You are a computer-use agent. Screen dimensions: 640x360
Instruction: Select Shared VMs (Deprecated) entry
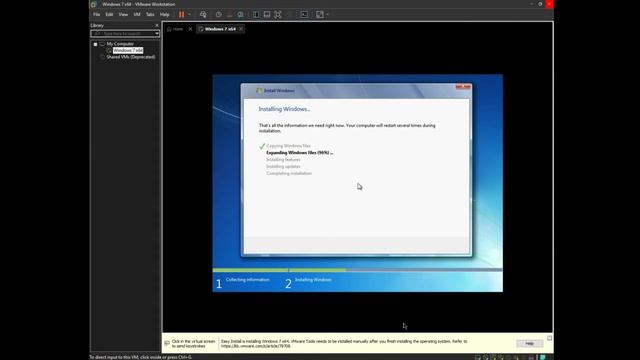(131, 57)
